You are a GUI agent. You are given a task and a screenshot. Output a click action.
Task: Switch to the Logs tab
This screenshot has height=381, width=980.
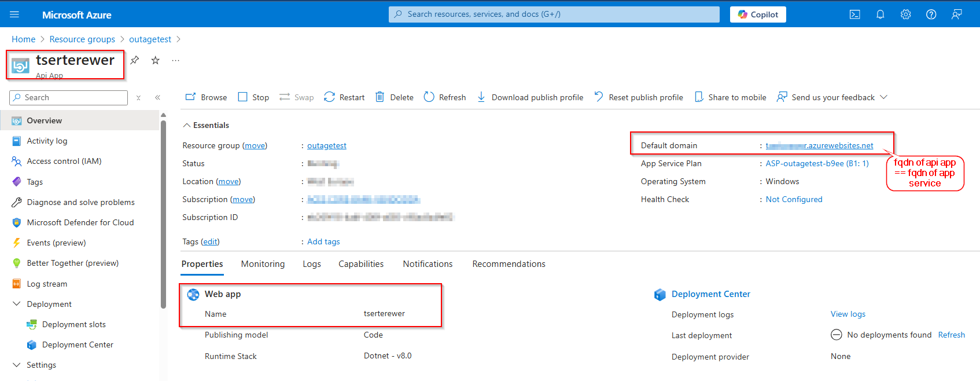click(x=312, y=264)
